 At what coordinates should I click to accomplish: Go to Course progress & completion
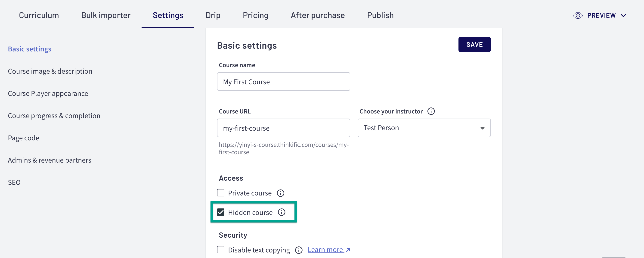pyautogui.click(x=54, y=116)
